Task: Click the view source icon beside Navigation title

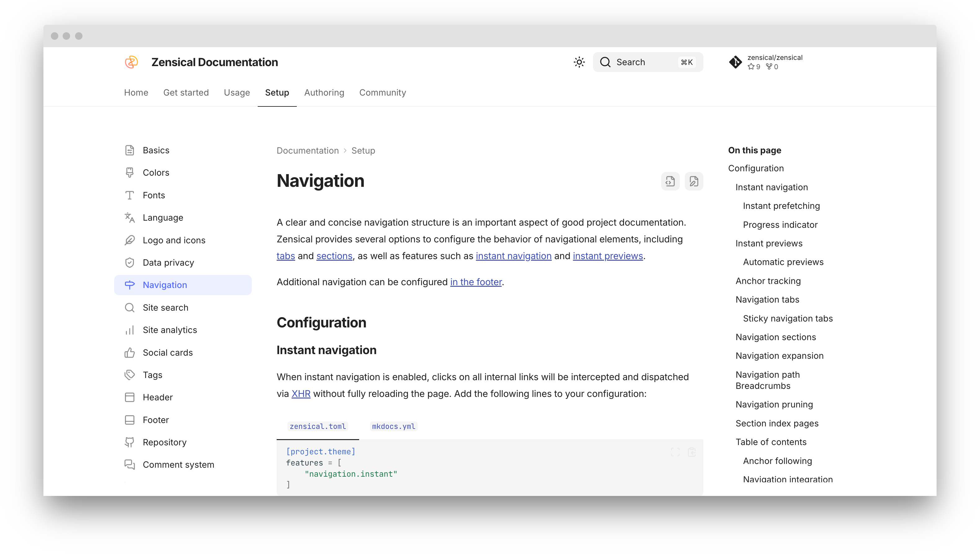Action: [x=670, y=181]
